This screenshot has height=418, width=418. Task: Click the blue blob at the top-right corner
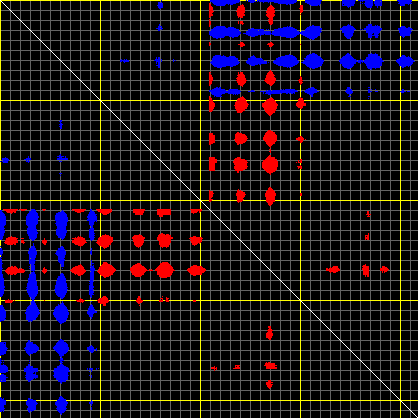[405, 3]
